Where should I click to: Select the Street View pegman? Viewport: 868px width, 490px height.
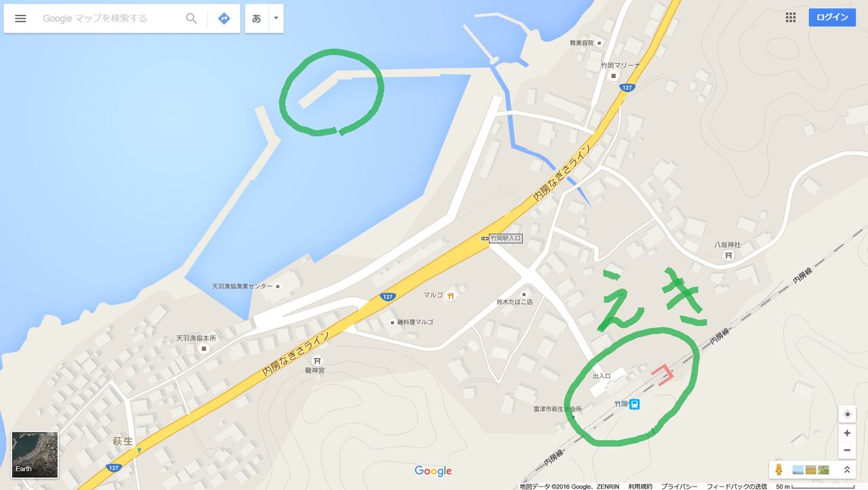[x=779, y=469]
